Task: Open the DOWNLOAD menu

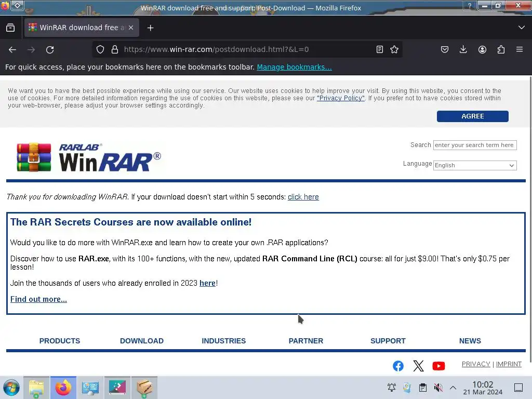Action: click(x=142, y=341)
